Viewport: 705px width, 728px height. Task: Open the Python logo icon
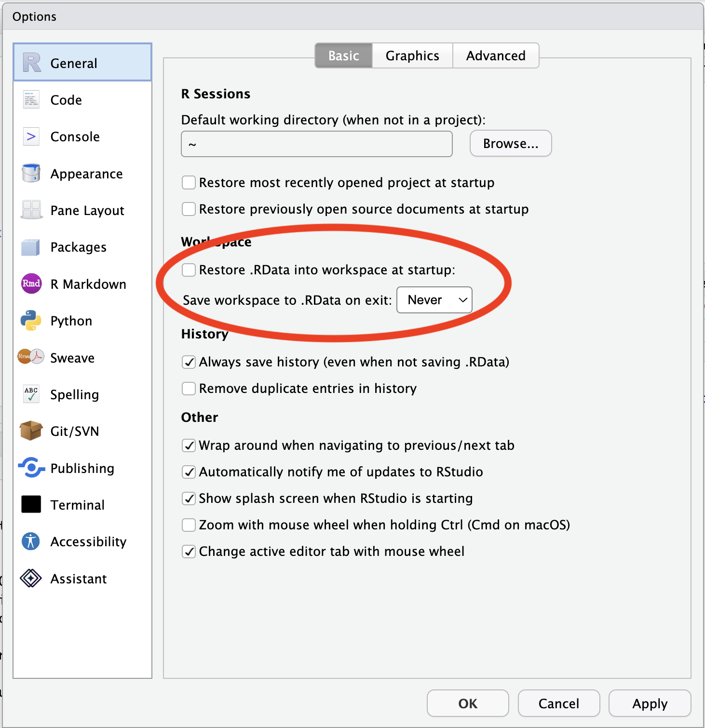31,321
